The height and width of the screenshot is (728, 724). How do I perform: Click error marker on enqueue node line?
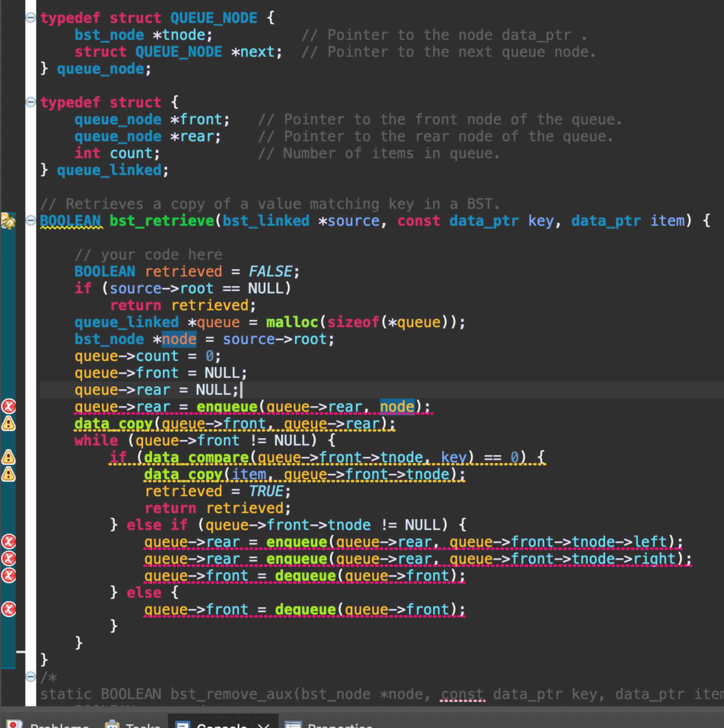[x=9, y=407]
